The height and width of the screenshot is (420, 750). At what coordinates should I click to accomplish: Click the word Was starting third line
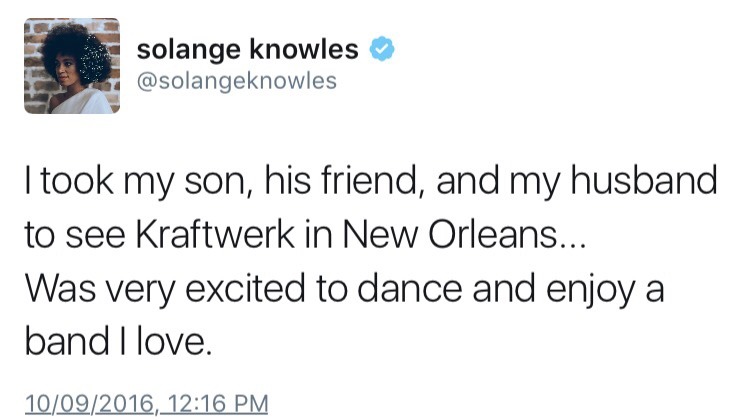60,289
